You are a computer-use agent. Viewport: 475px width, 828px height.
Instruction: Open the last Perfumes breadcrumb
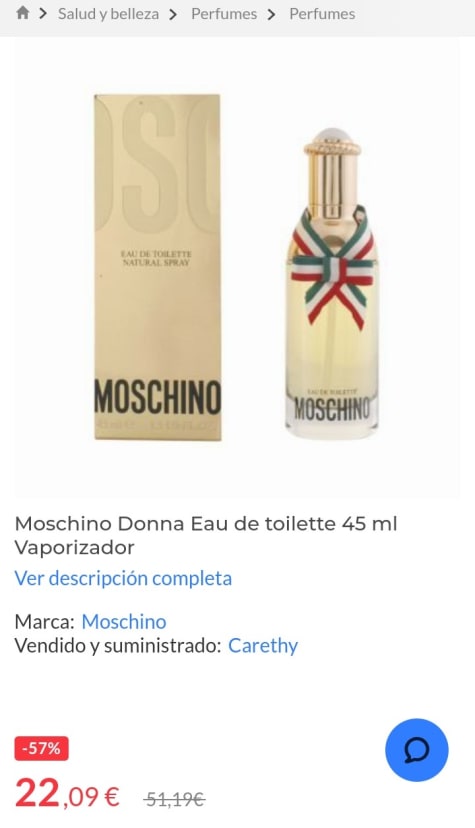pos(322,14)
